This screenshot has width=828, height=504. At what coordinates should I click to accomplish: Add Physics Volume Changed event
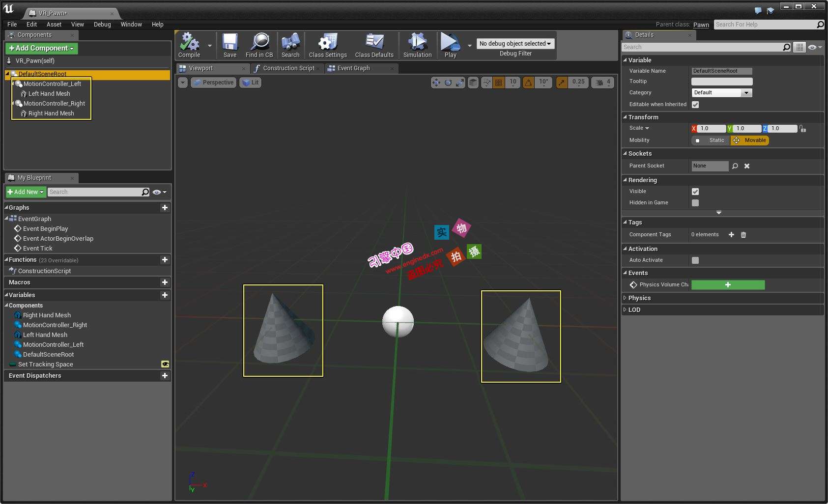(728, 285)
